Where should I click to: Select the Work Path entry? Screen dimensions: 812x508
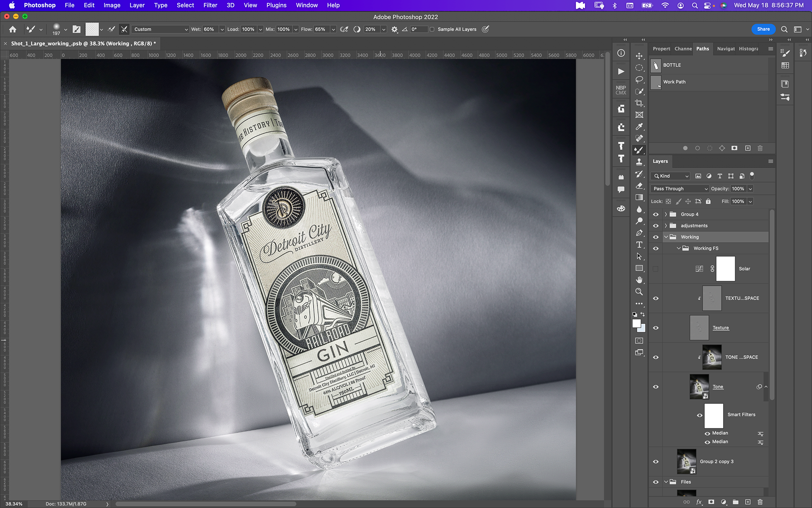pos(709,82)
